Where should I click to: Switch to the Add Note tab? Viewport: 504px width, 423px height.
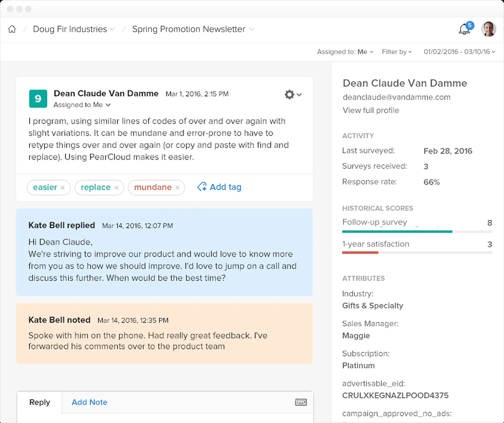89,402
